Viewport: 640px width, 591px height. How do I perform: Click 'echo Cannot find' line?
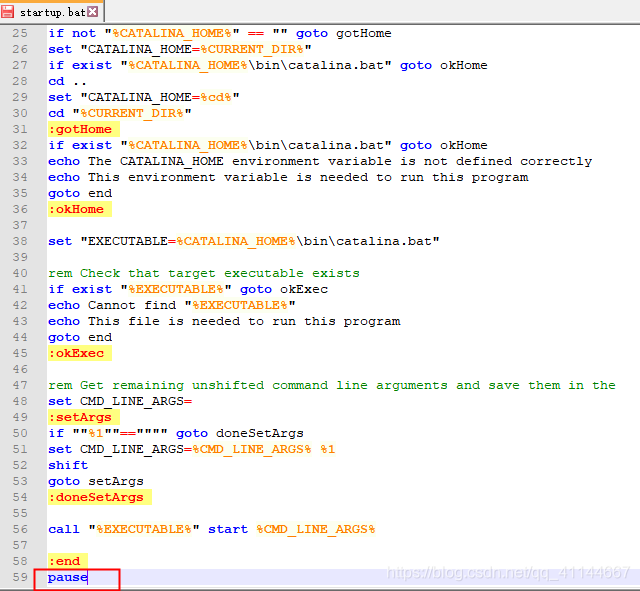[x=172, y=305]
